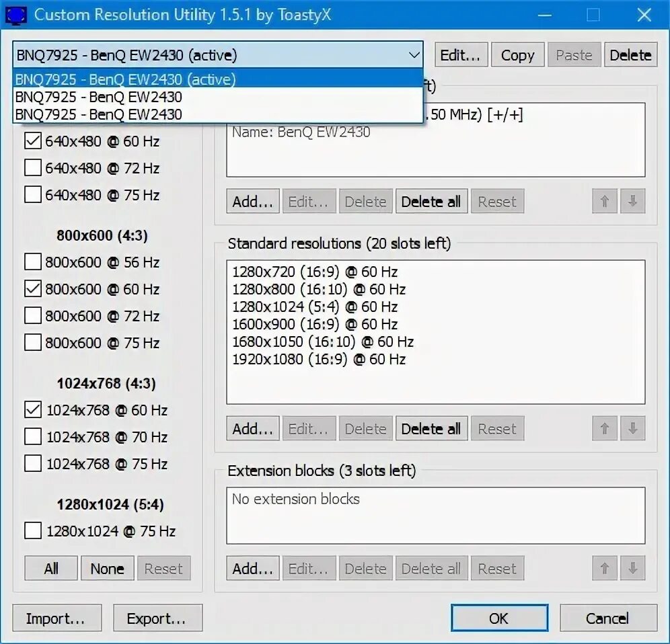
Task: Reset standard resolutions
Action: pos(497,428)
